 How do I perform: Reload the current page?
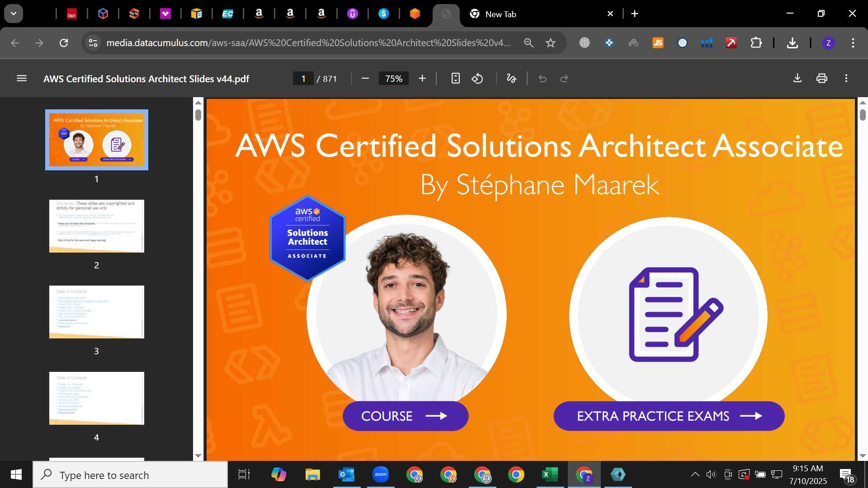[x=64, y=43]
